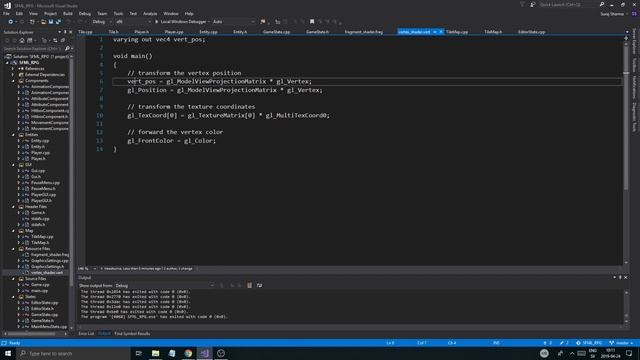Open the editor zoom level dropdown
This screenshot has width=640, height=360.
coord(87,269)
